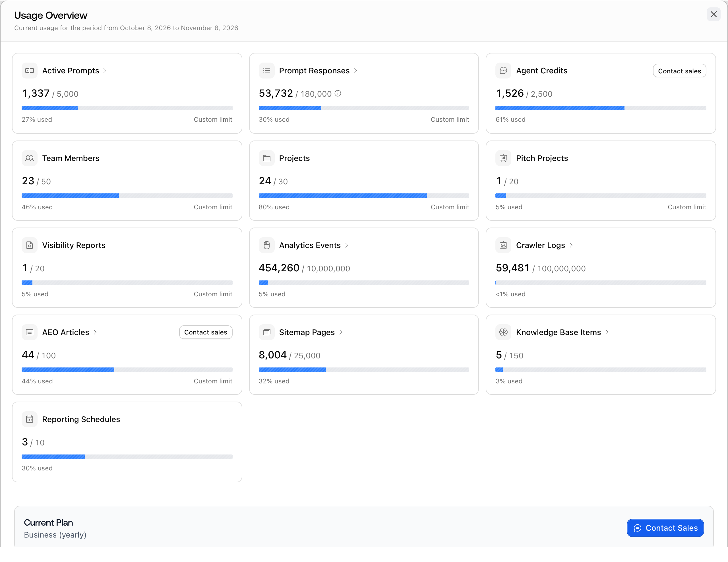The image size is (728, 562).
Task: Click 'Custom limit' on Pitch Projects card
Action: [687, 207]
